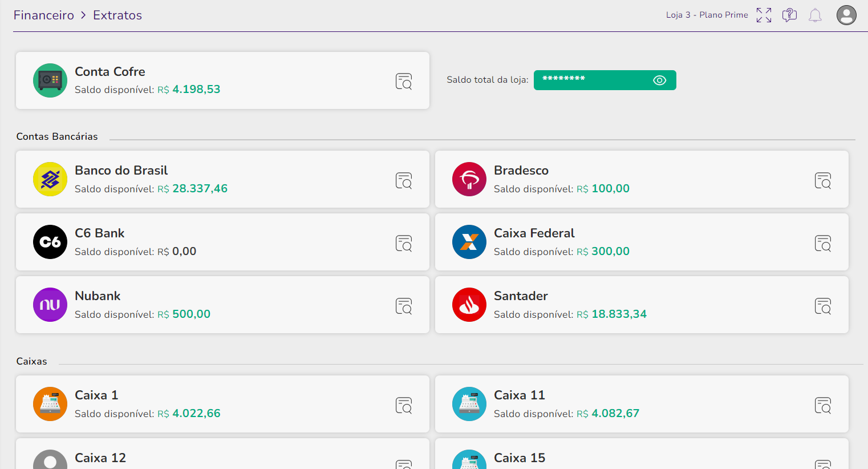The height and width of the screenshot is (469, 868).
Task: Click Santader balance 18.833,34
Action: tap(619, 314)
